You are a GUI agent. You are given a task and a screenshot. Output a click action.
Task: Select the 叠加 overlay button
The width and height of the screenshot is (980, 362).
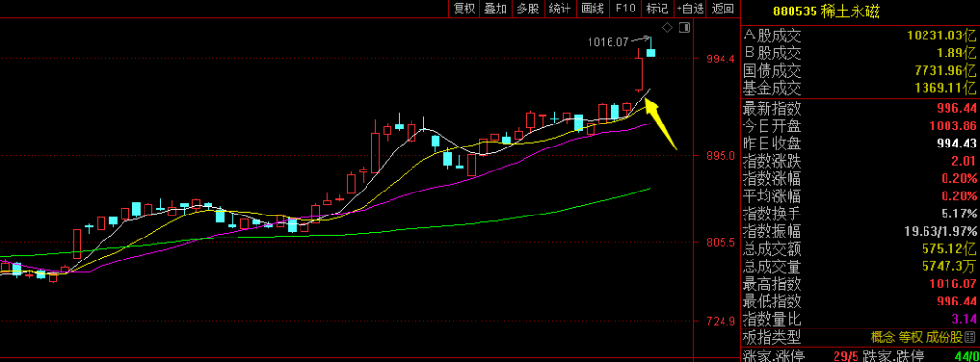click(497, 9)
